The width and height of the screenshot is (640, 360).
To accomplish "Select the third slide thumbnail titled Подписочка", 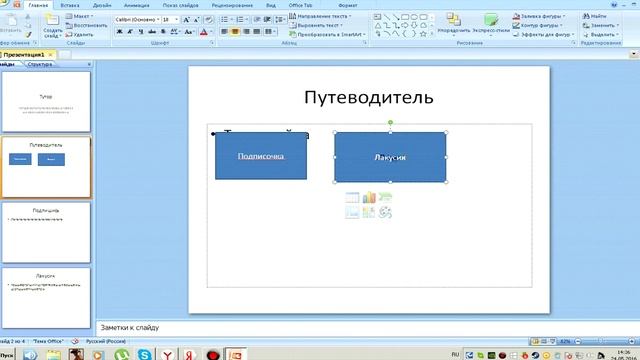I will click(x=46, y=232).
